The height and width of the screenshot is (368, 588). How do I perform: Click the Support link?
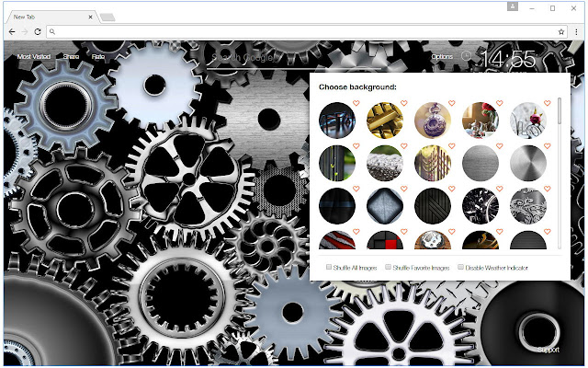pyautogui.click(x=548, y=350)
